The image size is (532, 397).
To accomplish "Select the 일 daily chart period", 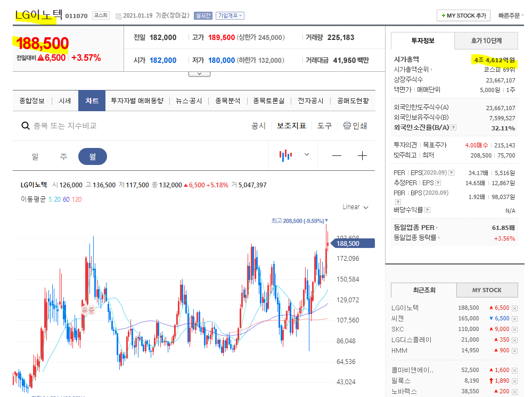I will pos(35,156).
